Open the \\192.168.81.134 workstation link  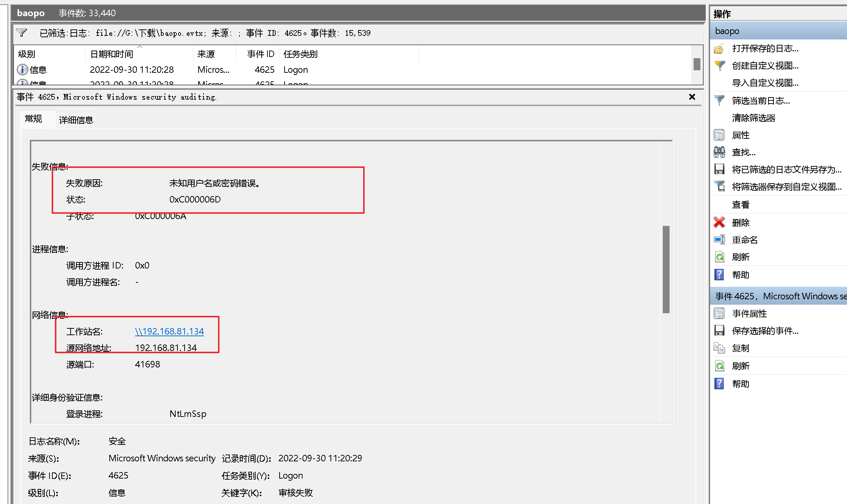point(169,331)
